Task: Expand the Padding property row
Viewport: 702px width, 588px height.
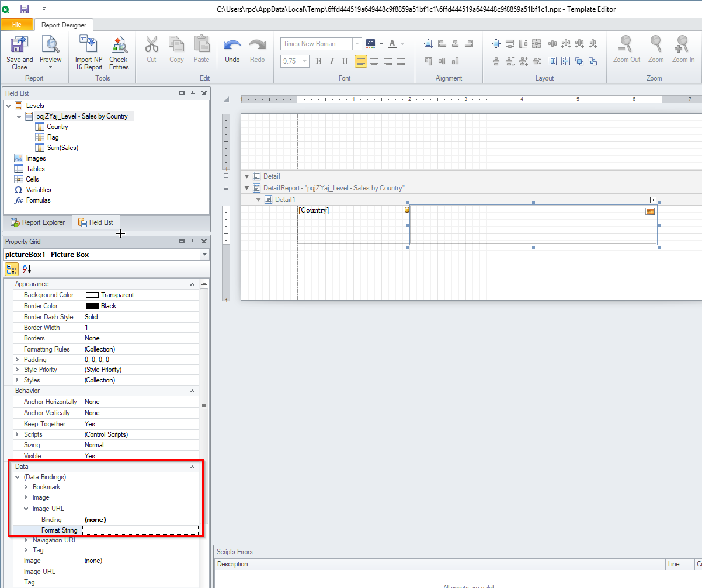Action: [17, 360]
